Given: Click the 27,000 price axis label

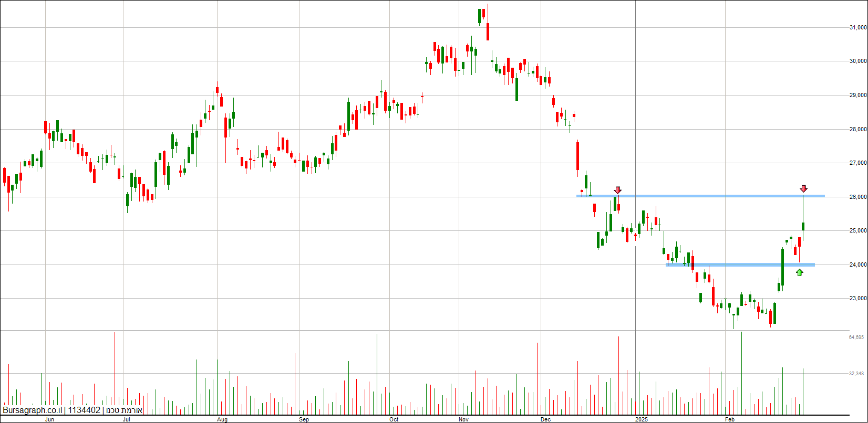Looking at the screenshot, I should 858,163.
